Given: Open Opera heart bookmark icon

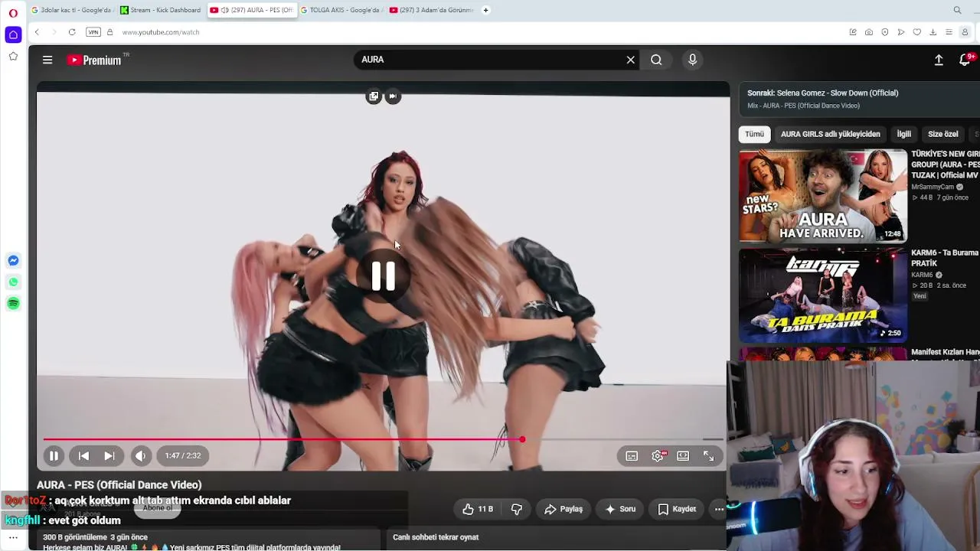Looking at the screenshot, I should click(x=917, y=32).
